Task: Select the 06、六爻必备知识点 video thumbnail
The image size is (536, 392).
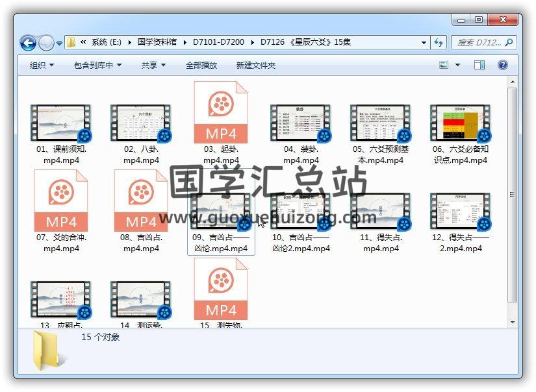Action: click(x=461, y=123)
